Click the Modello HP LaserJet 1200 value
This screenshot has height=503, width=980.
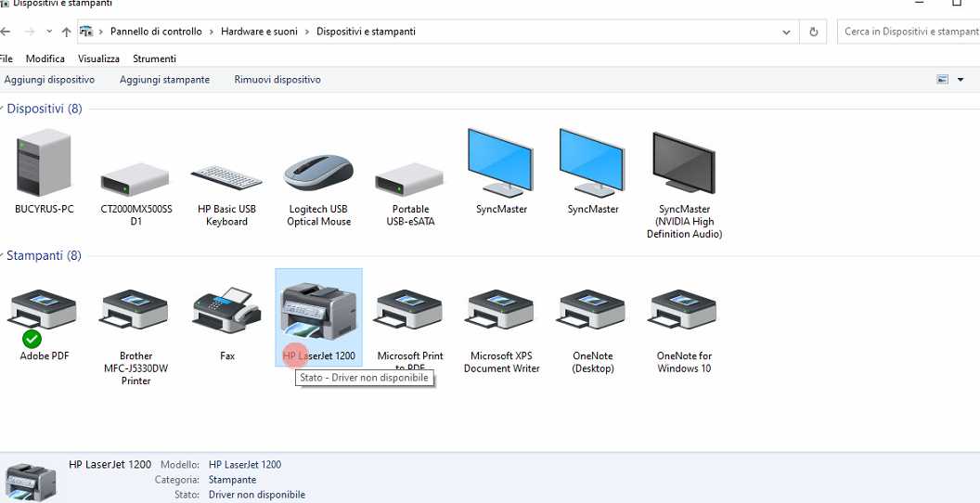tap(245, 465)
